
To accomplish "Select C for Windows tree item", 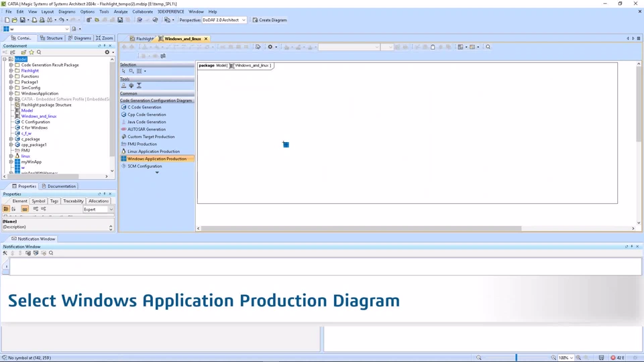I will point(34,127).
